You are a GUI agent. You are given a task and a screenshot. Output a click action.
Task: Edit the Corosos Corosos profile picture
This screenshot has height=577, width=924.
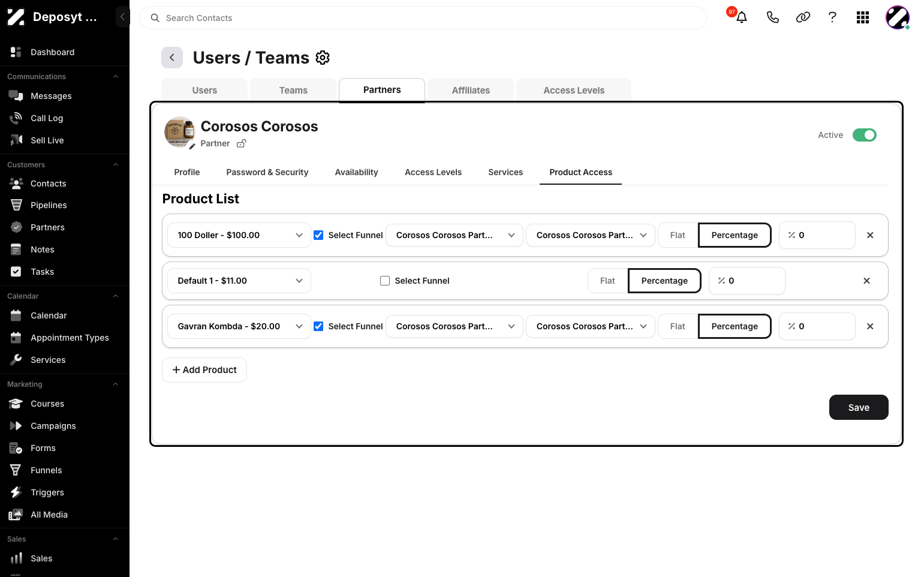[192, 146]
